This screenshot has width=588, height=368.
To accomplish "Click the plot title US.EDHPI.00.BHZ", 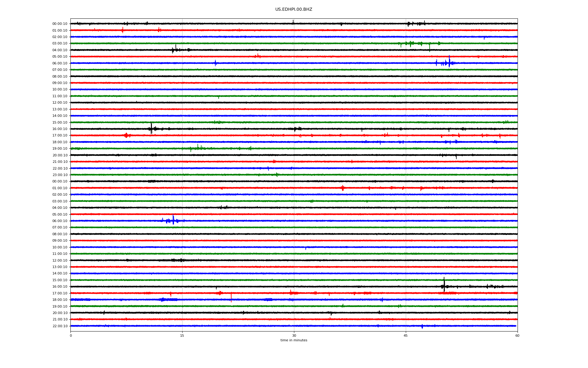I will [293, 10].
